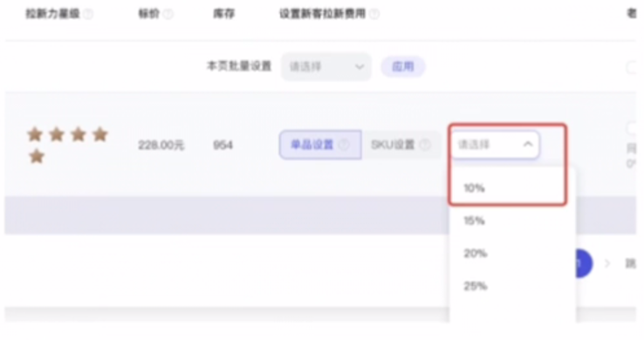Click the 本页批量设置 label
The height and width of the screenshot is (340, 644).
click(239, 66)
